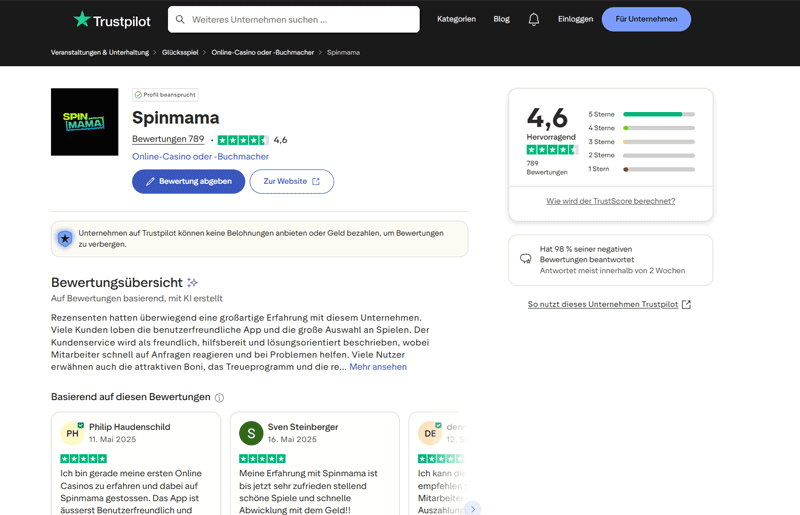The height and width of the screenshot is (515, 800).
Task: Open So nutzt dieses Unternehmen Trustpilot link
Action: 603,304
